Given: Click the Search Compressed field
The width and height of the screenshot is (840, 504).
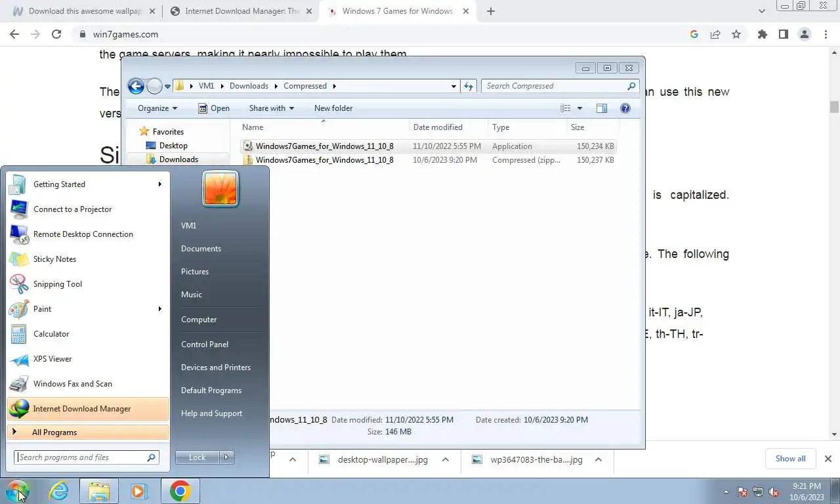Looking at the screenshot, I should click(560, 86).
